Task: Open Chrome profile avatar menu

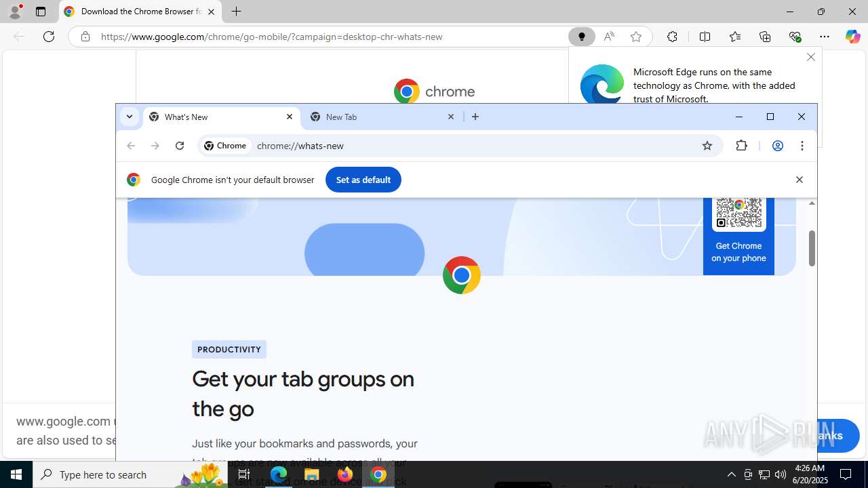Action: [x=778, y=146]
